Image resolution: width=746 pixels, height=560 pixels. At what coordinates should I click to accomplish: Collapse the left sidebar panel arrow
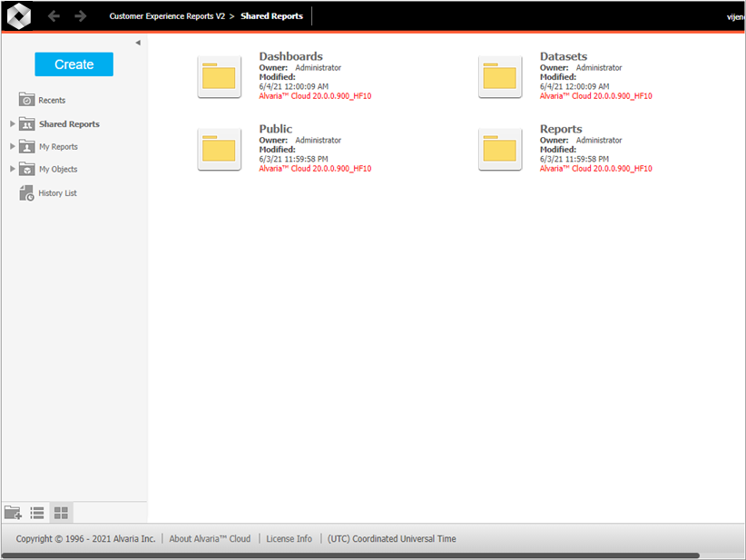(x=138, y=43)
